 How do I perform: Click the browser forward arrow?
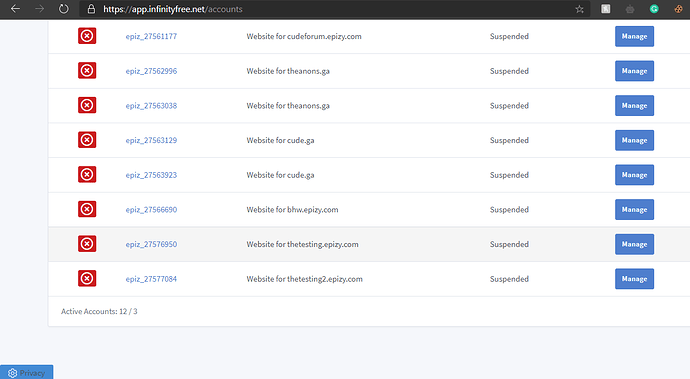point(40,9)
